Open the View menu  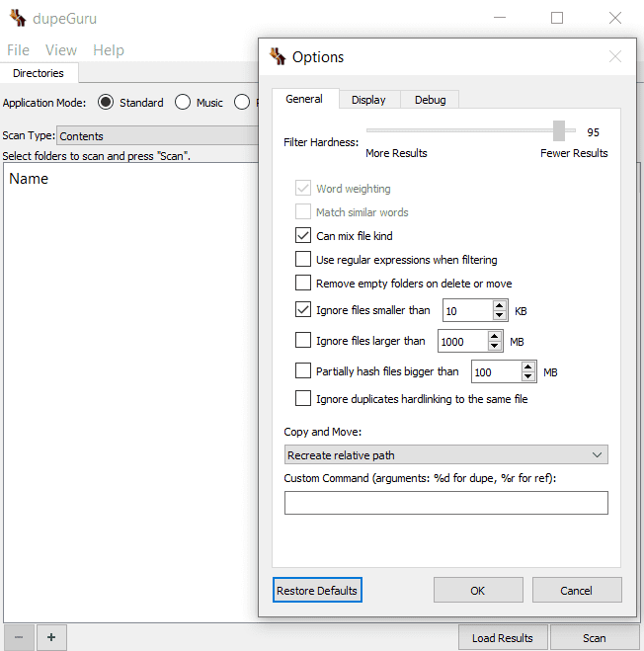[61, 50]
